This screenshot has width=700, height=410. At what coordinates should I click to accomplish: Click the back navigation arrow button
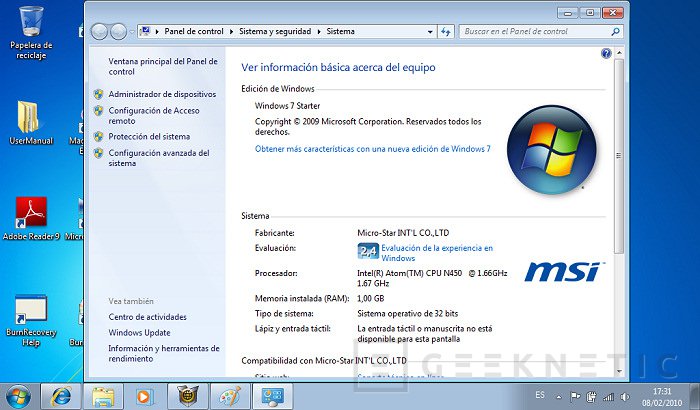[x=99, y=32]
